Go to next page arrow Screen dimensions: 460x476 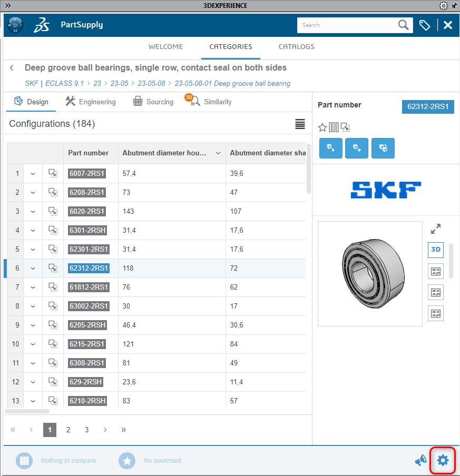(x=105, y=430)
